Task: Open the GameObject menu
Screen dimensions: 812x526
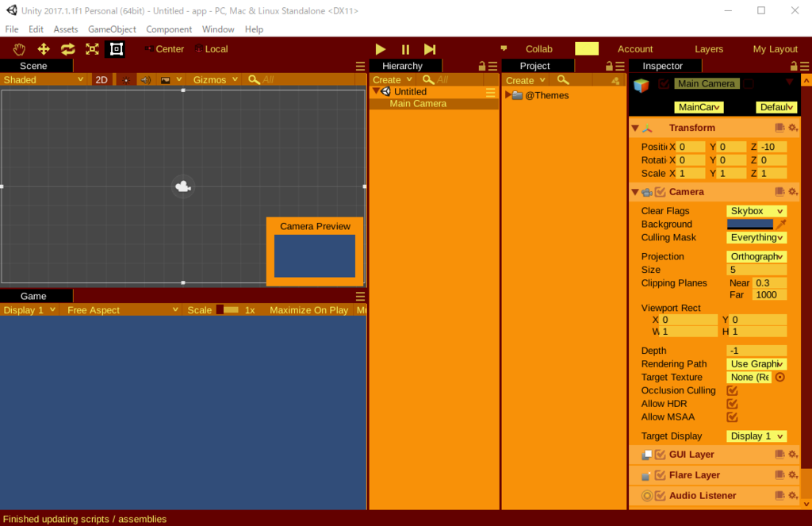Action: click(112, 29)
